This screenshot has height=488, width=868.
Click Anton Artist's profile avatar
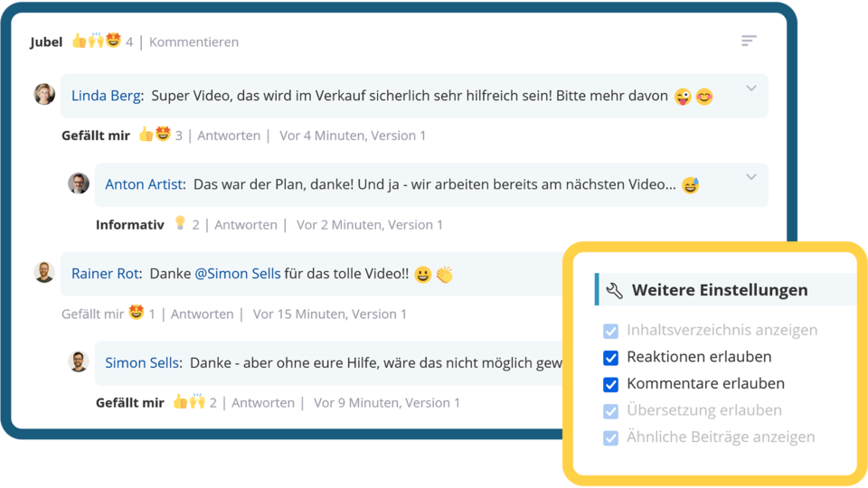[x=78, y=183]
